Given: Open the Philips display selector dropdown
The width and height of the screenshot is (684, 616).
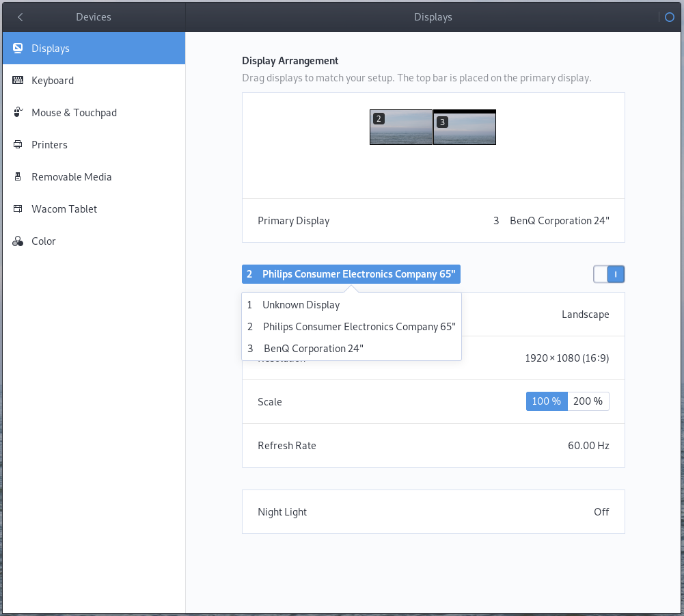Looking at the screenshot, I should click(351, 274).
